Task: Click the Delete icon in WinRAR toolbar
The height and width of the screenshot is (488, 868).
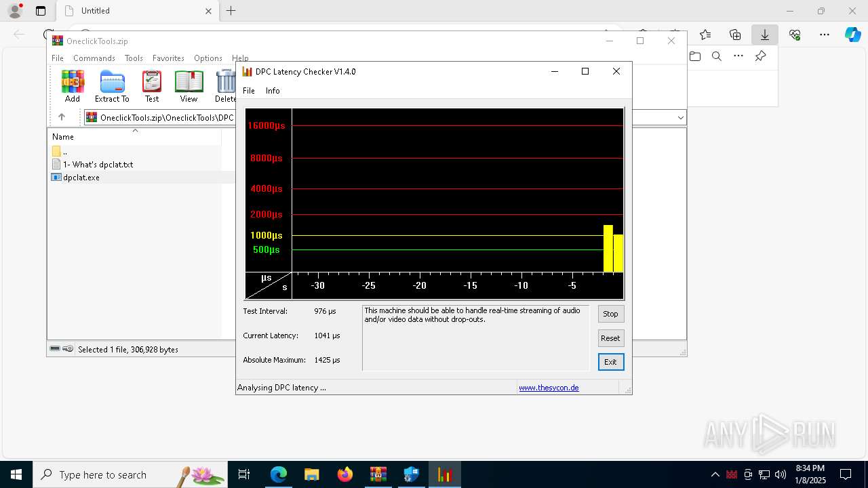Action: tap(225, 86)
